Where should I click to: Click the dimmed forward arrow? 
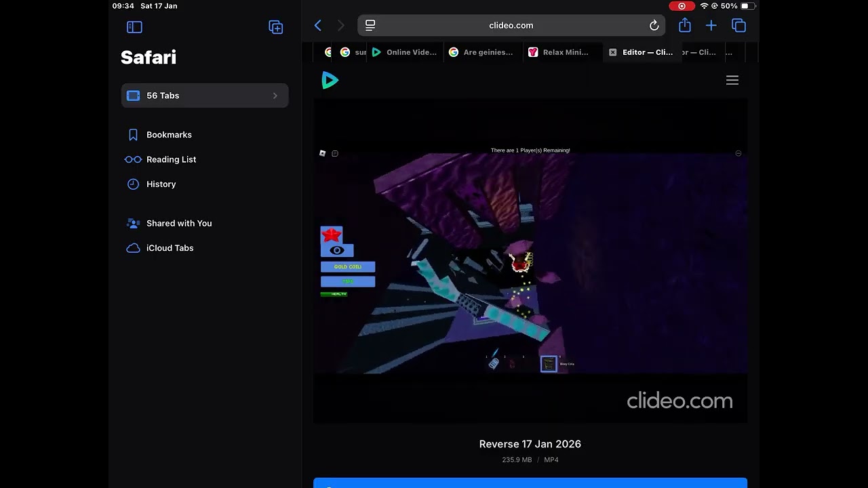341,26
